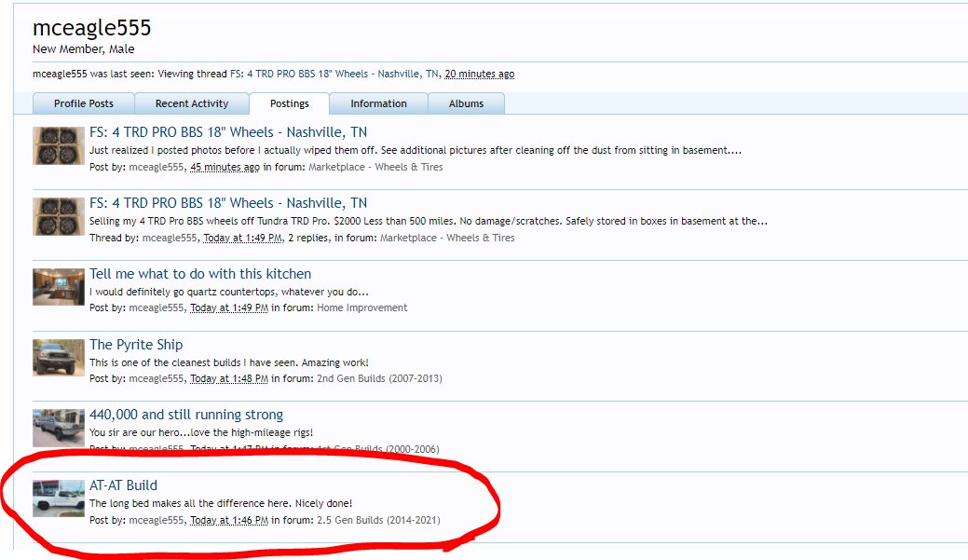Click the kitchen post 'Today at 1:49 PM' timestamp
This screenshot has height=560, width=968.
229,307
